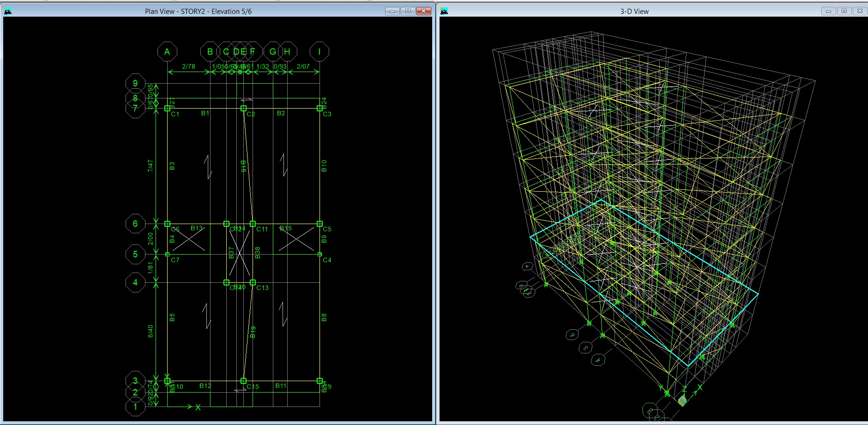
Task: Select column node C3
Action: click(x=319, y=108)
